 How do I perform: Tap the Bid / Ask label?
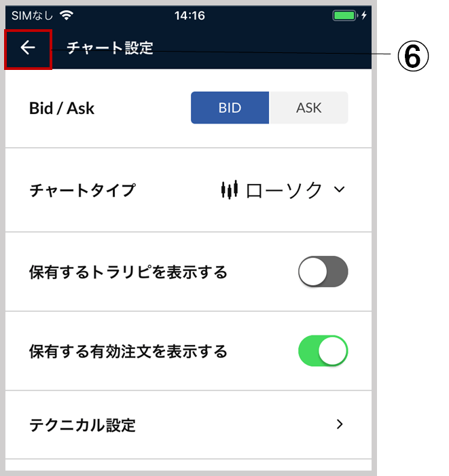(x=62, y=109)
